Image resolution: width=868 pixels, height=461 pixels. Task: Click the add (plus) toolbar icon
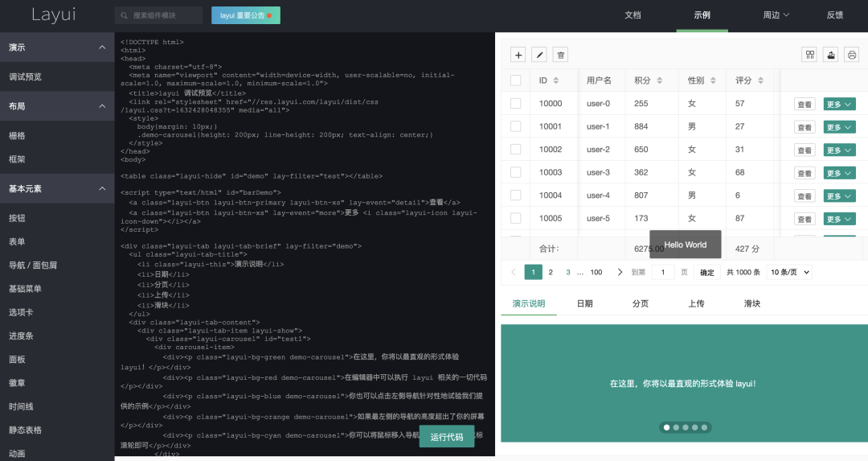click(x=518, y=55)
